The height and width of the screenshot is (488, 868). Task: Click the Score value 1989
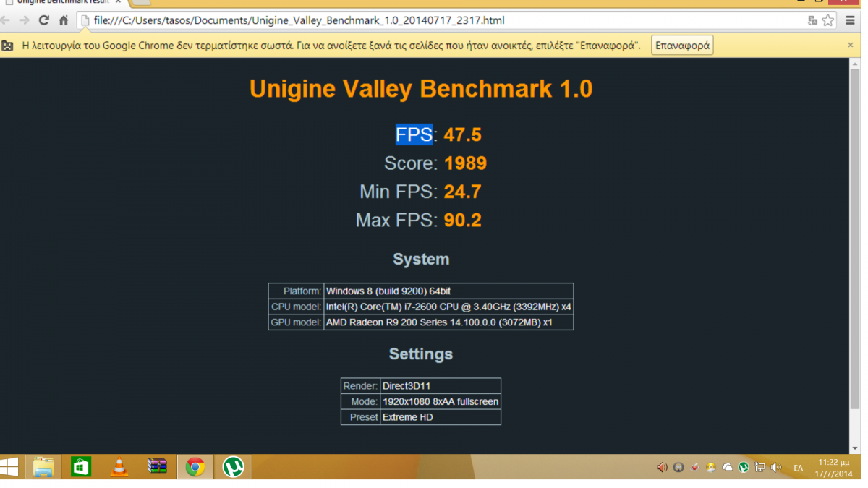(x=465, y=163)
